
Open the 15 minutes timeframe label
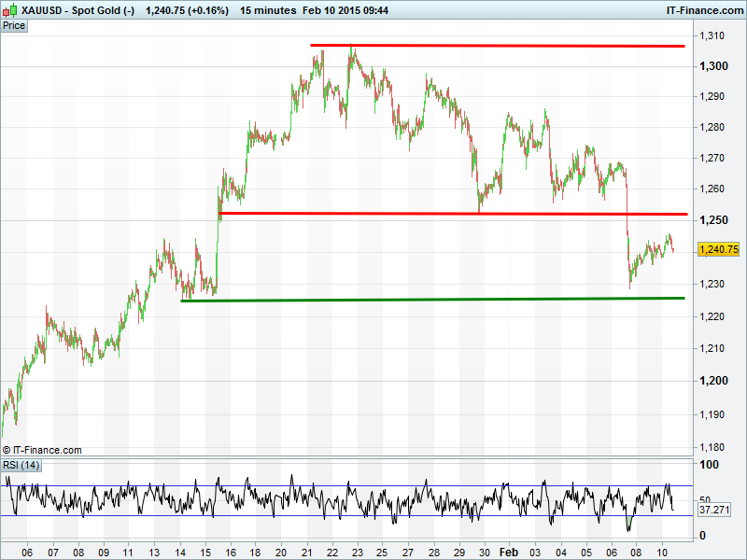pyautogui.click(x=267, y=10)
